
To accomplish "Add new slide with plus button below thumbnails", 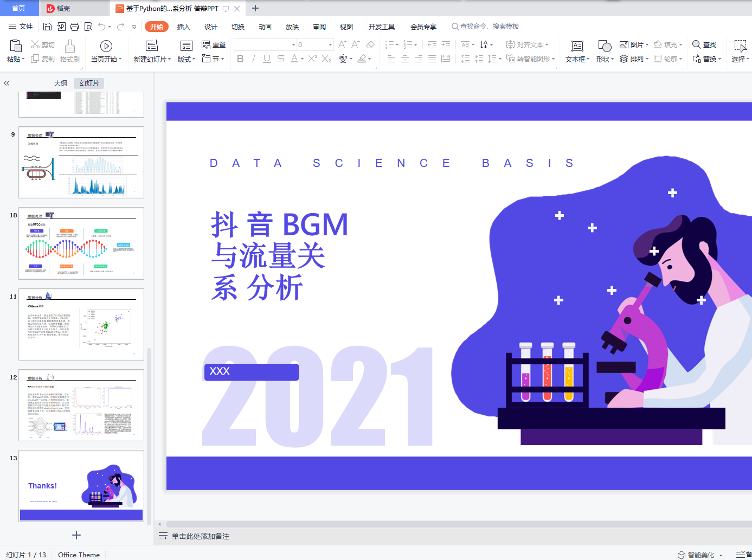I will 76,535.
